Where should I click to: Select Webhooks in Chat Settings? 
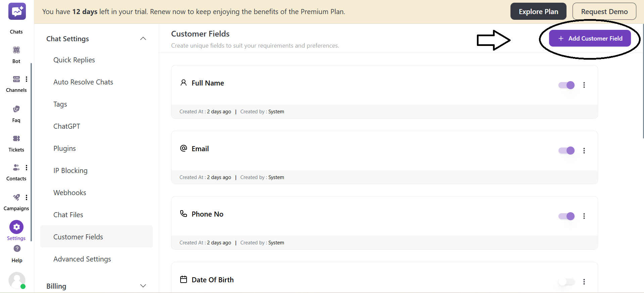[x=70, y=192]
